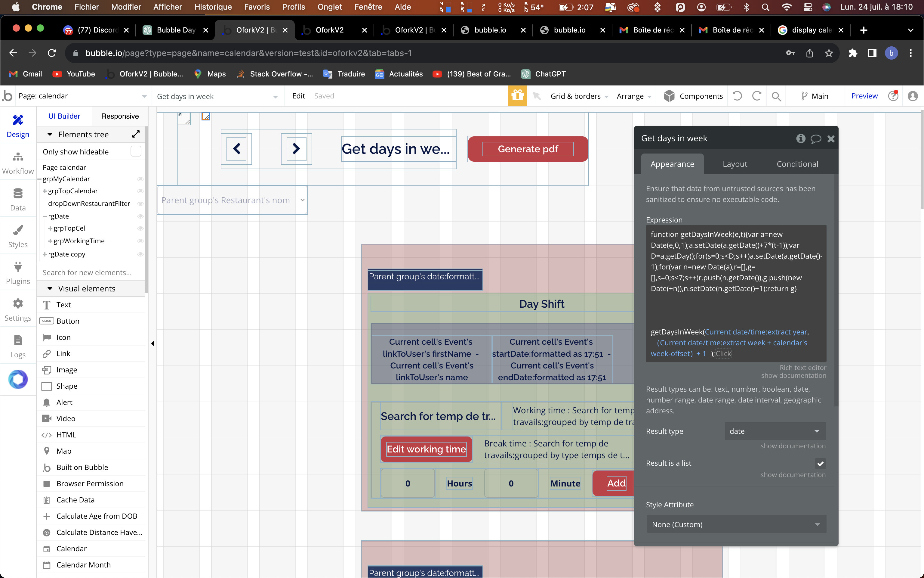The height and width of the screenshot is (578, 924).
Task: Click the Main branch button
Action: click(815, 96)
